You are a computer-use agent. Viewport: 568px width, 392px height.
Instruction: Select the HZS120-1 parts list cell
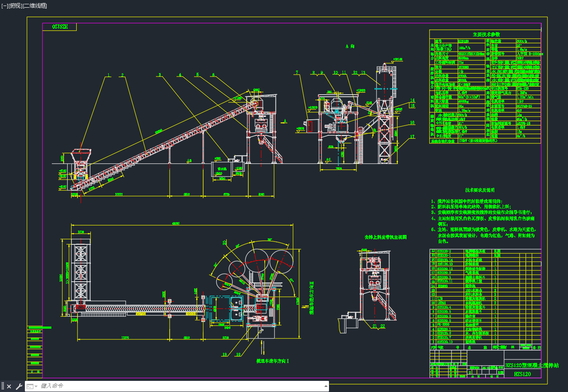tap(444, 255)
